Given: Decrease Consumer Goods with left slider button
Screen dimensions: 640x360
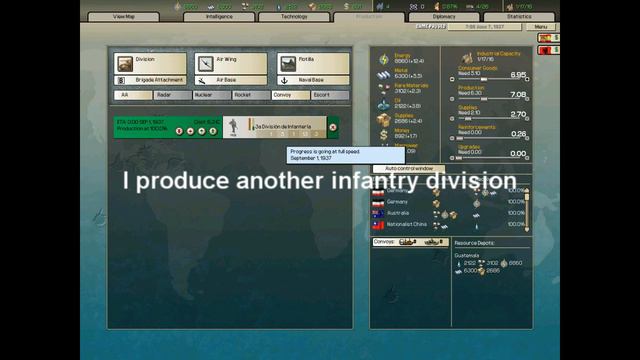Looking at the screenshot, I should [x=452, y=79].
